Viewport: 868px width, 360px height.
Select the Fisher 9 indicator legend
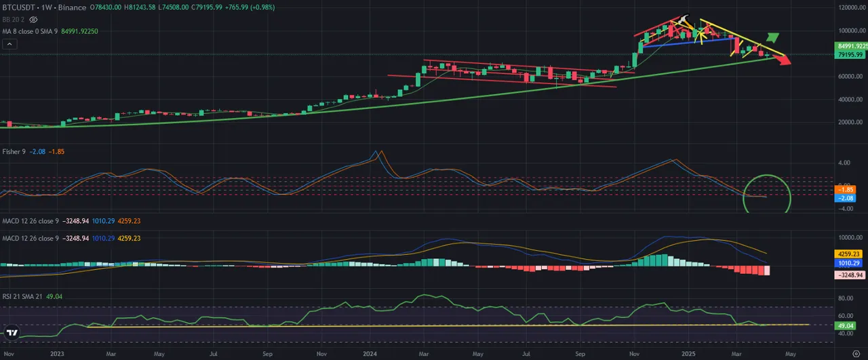point(14,151)
